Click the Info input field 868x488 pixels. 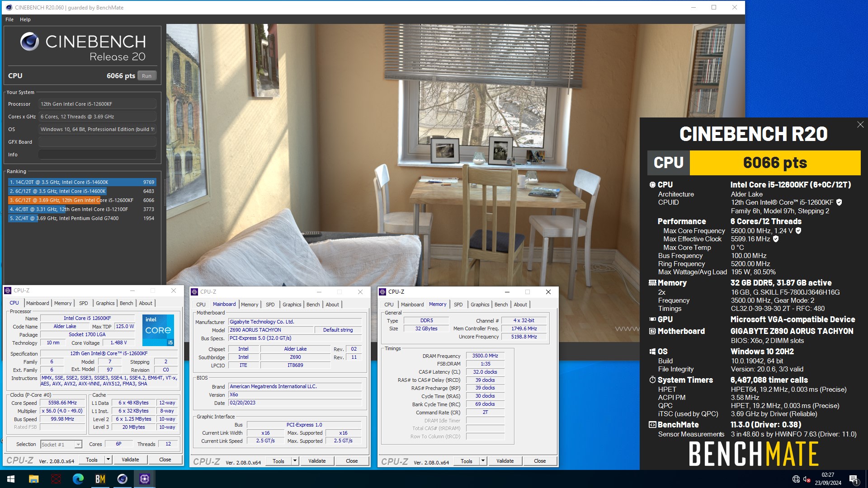pos(97,155)
